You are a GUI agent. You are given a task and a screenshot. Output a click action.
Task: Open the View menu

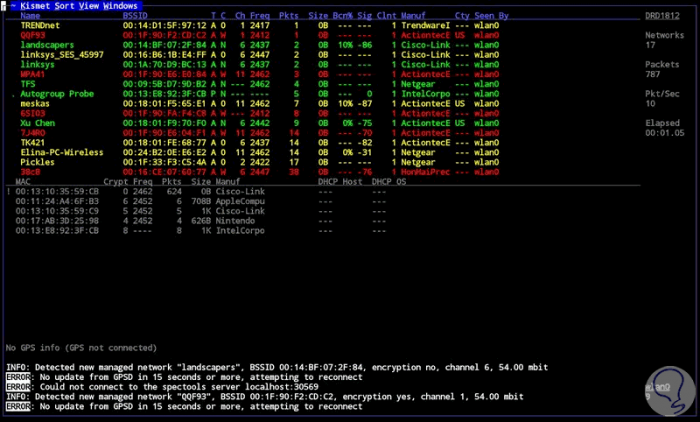[x=88, y=6]
